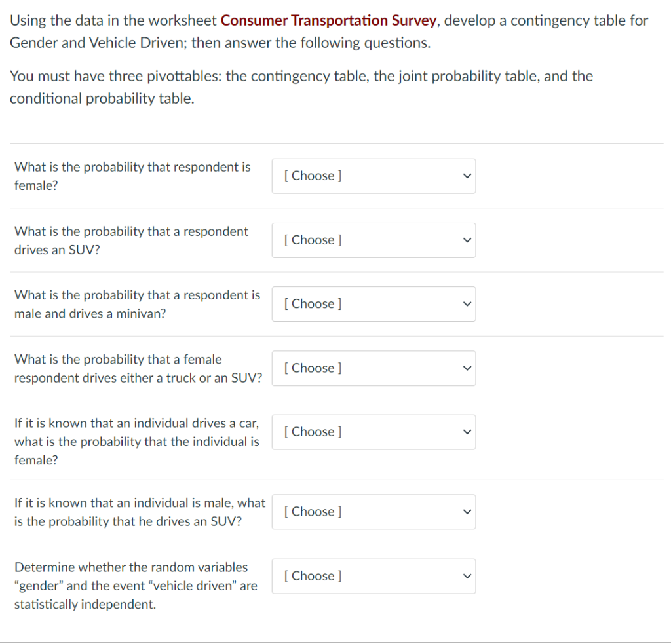This screenshot has width=671, height=644.
Task: Open the dropdown for male and drives minivan
Action: click(x=374, y=304)
